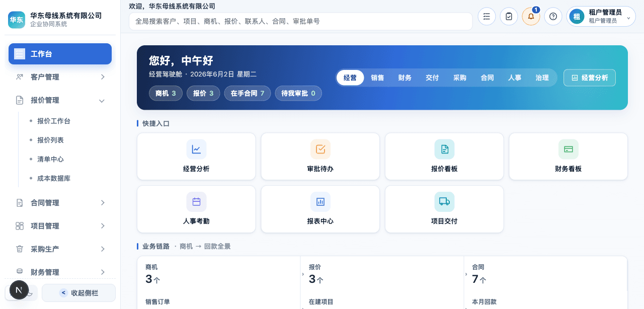This screenshot has height=309, width=644.
Task: Click the 人事考勤 calendar icon
Action: [196, 202]
